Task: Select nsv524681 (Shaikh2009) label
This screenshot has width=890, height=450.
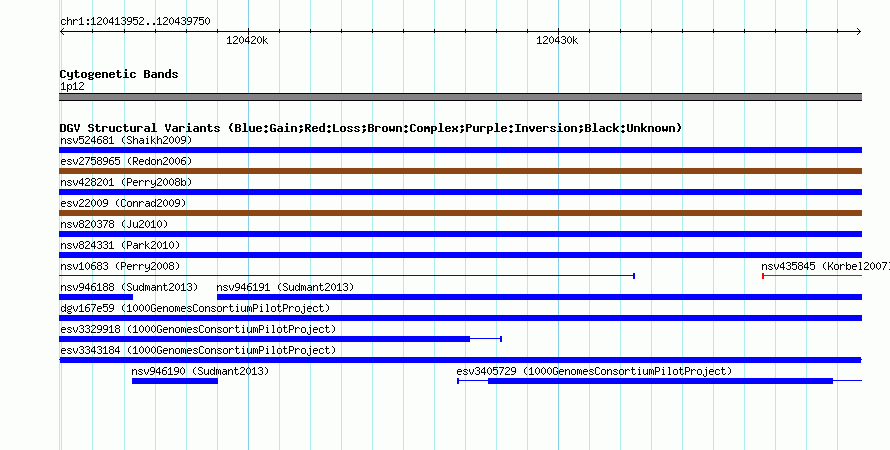Action: (126, 140)
